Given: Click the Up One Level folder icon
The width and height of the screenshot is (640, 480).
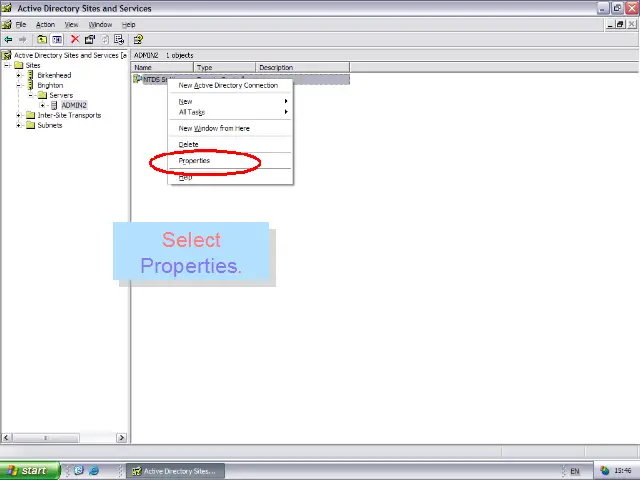Looking at the screenshot, I should click(x=42, y=39).
